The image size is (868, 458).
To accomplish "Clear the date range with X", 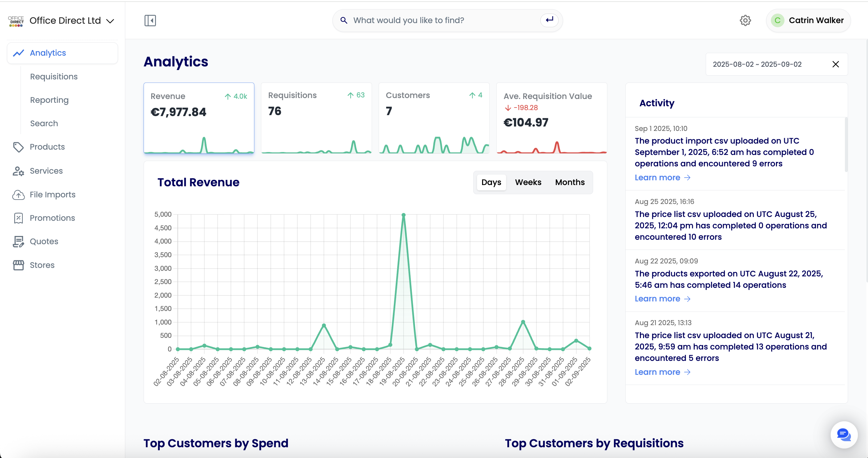I will click(x=835, y=65).
